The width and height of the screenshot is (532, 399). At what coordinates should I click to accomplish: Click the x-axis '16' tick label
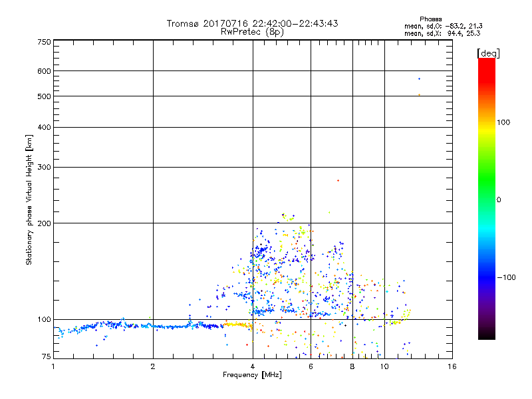452,366
